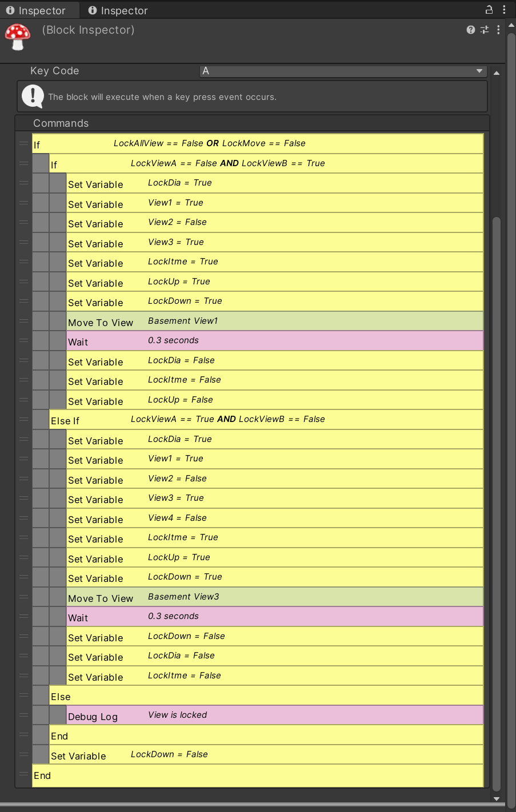Select Else If LockViewA True command

266,420
